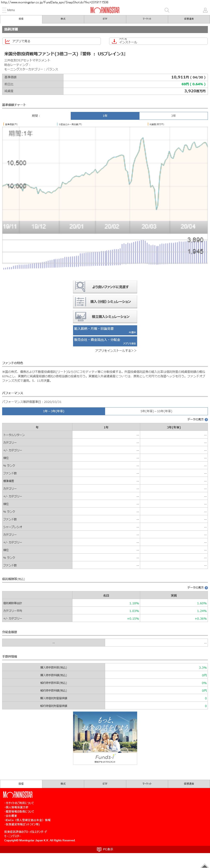Viewport: 210px width, 868px height.
Task: Click the search magnifier icon
Action: click(166, 10)
